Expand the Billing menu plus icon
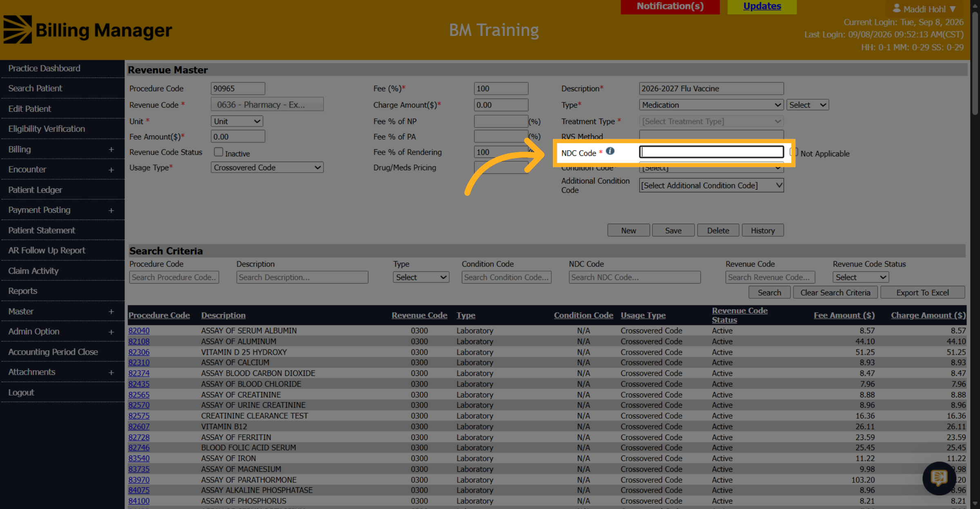The width and height of the screenshot is (980, 509). pos(111,150)
